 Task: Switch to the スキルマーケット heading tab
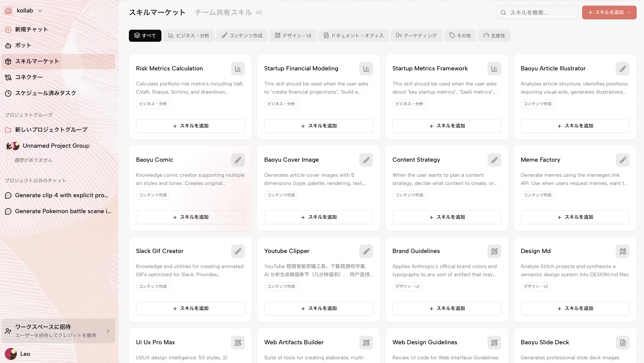tap(157, 12)
